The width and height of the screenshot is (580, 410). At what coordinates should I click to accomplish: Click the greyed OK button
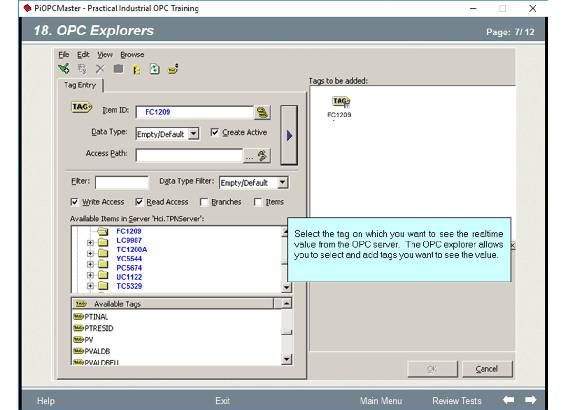pyautogui.click(x=432, y=369)
